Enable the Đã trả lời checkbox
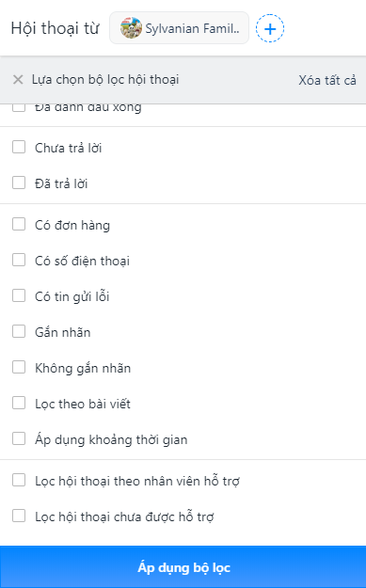 [19, 183]
